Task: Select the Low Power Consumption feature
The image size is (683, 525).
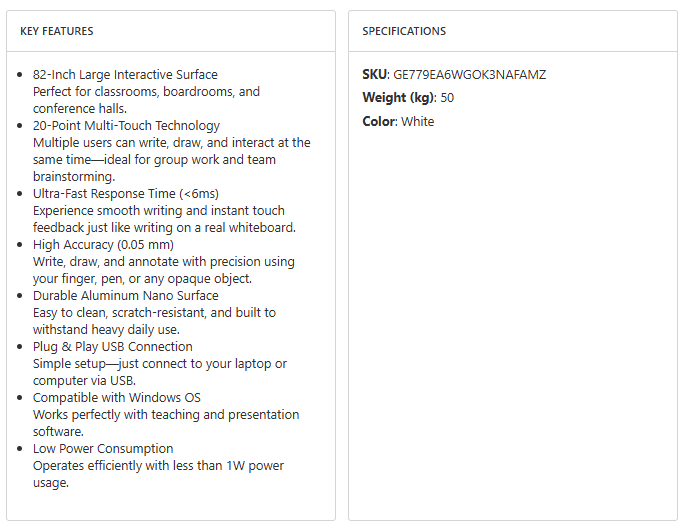Action: [x=103, y=449]
